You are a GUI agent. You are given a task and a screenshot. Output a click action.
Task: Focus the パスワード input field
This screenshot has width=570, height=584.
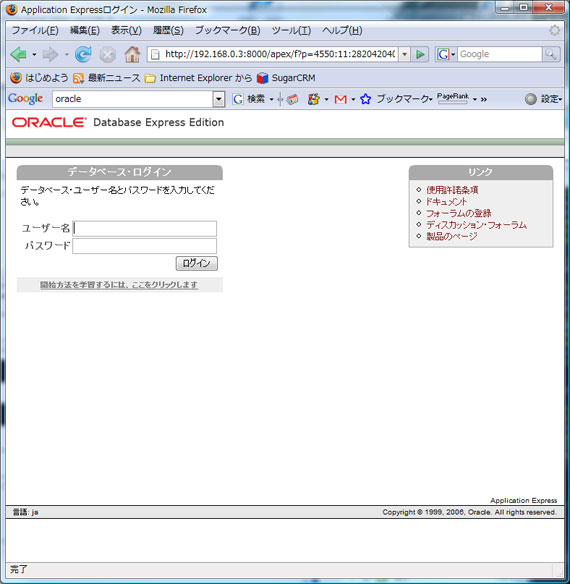(145, 246)
